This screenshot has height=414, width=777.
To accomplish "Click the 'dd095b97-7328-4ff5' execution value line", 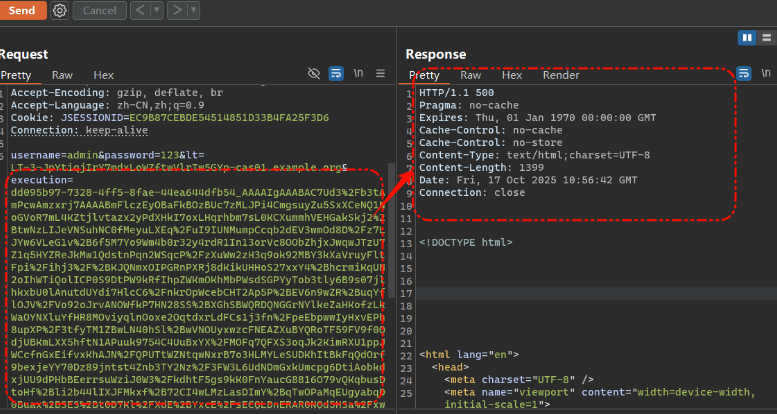I will 198,192.
